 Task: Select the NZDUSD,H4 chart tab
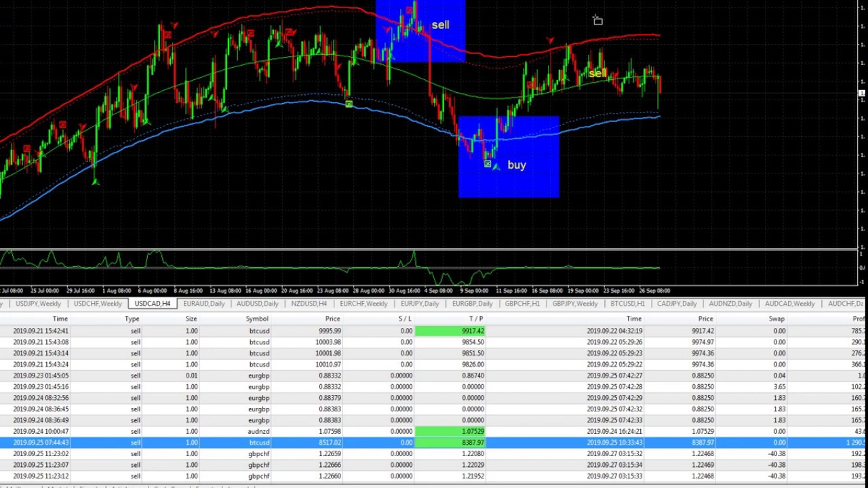click(309, 304)
